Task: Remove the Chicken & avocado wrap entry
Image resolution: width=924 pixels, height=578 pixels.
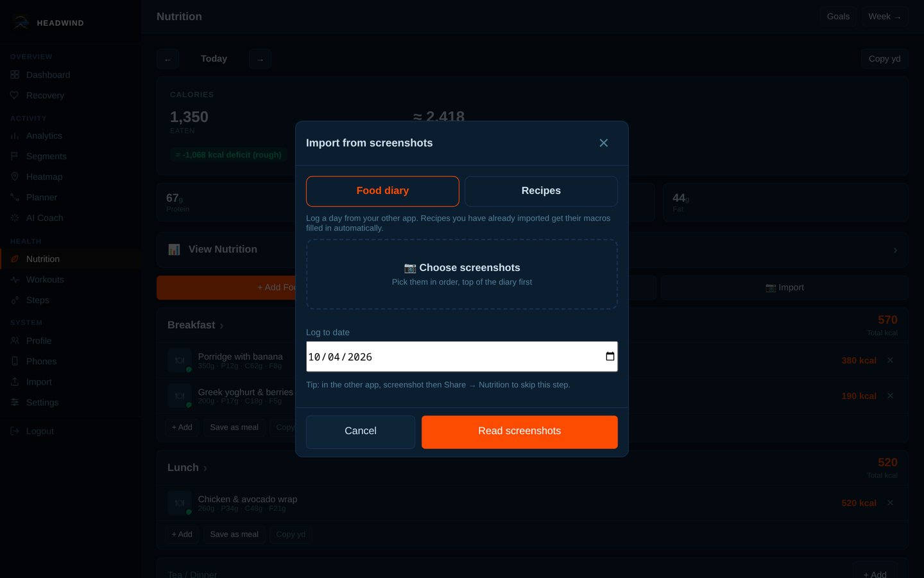Action: click(x=890, y=503)
